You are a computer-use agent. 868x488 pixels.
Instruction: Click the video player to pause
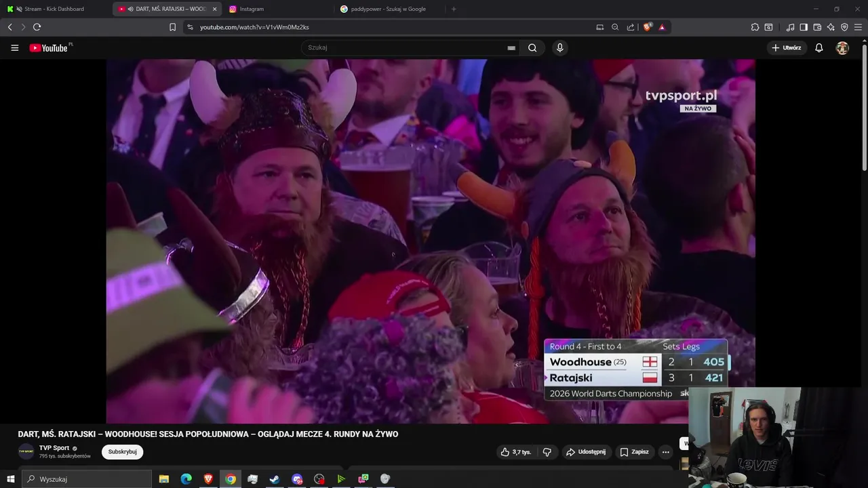(x=431, y=241)
